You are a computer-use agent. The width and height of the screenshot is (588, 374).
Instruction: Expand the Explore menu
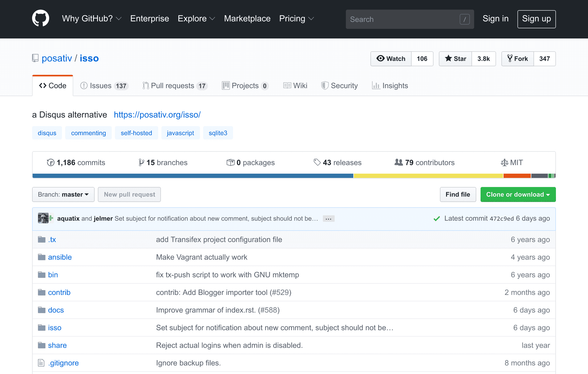click(196, 18)
